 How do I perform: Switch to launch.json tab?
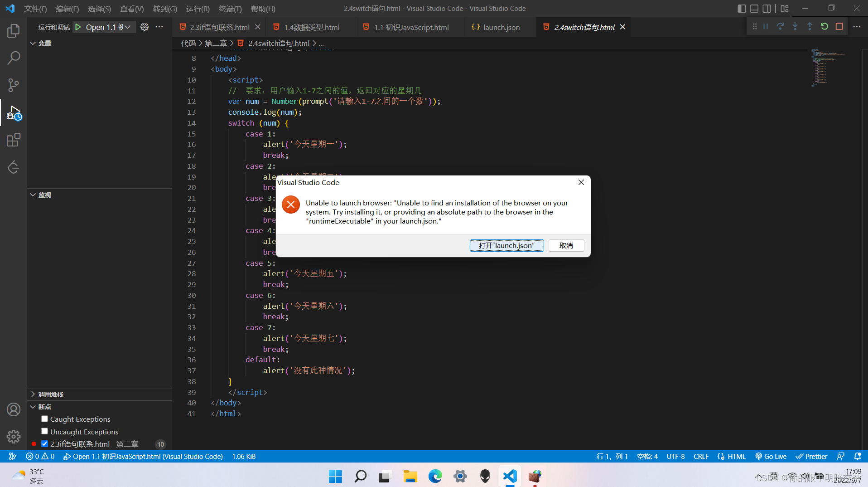(x=501, y=27)
